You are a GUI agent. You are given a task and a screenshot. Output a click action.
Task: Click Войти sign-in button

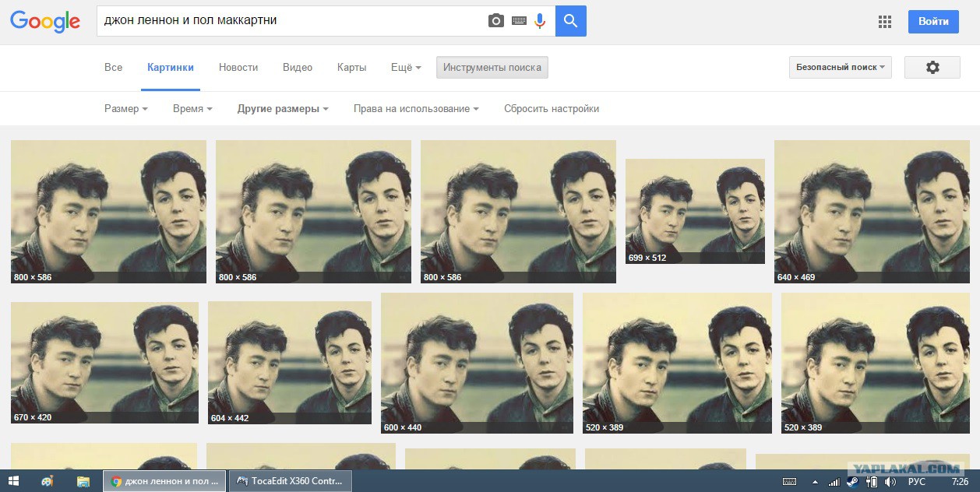pyautogui.click(x=933, y=21)
